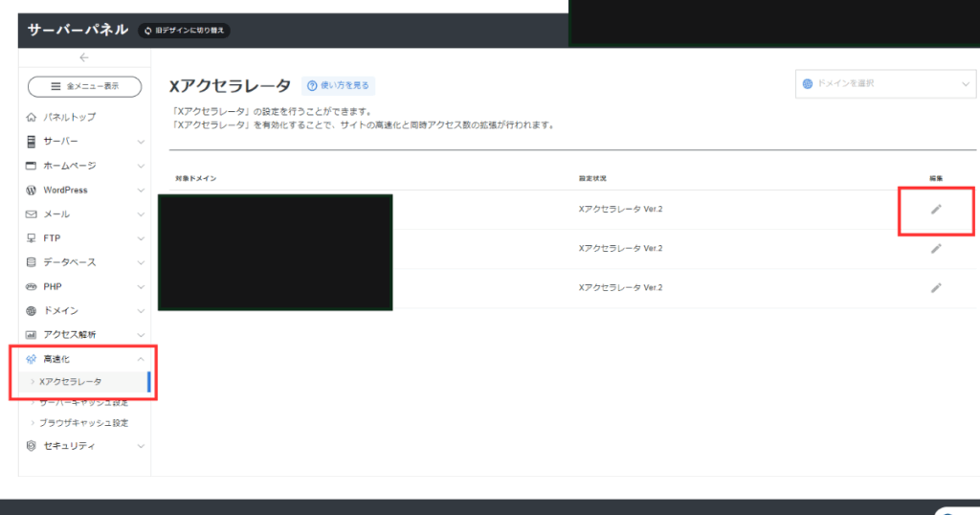Viewport: 980px width, 515px height.
Task: Click the home icon beside パネルトップ
Action: coord(32,118)
